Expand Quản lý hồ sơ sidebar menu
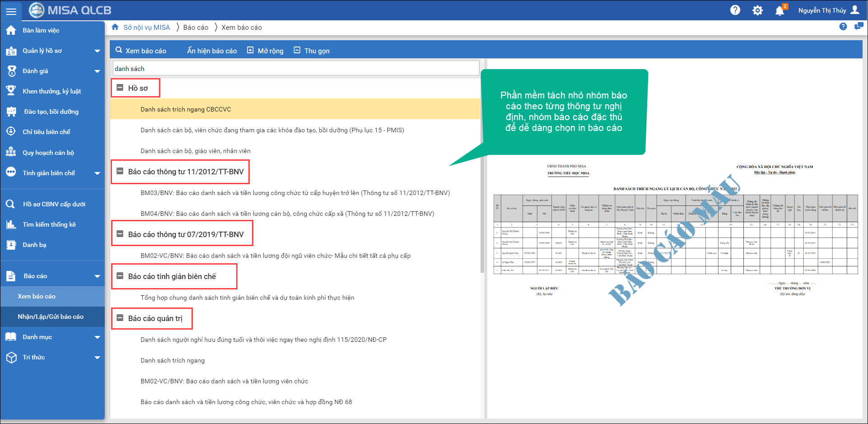868x424 pixels. (97, 51)
